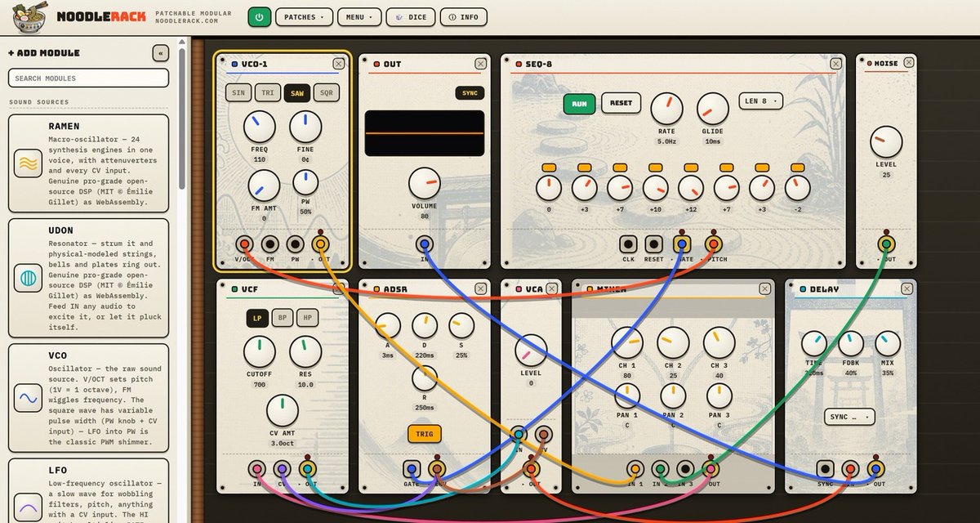This screenshot has width=980, height=523.
Task: Click the VCF CUTOFF knob
Action: 260,351
